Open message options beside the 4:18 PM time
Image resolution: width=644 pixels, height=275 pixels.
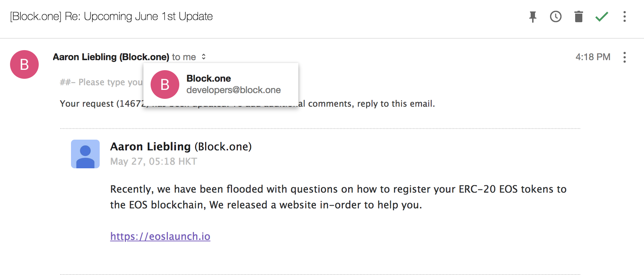(x=625, y=57)
